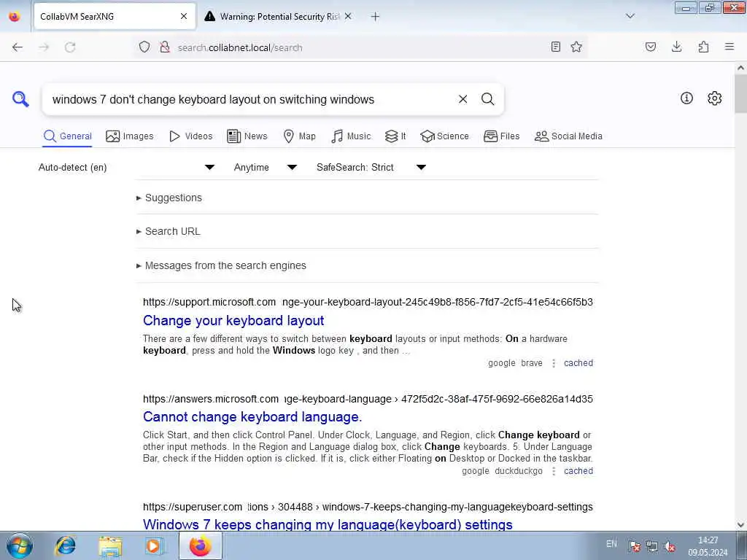Bookmark this page with the star icon
The image size is (747, 560).
coord(576,47)
